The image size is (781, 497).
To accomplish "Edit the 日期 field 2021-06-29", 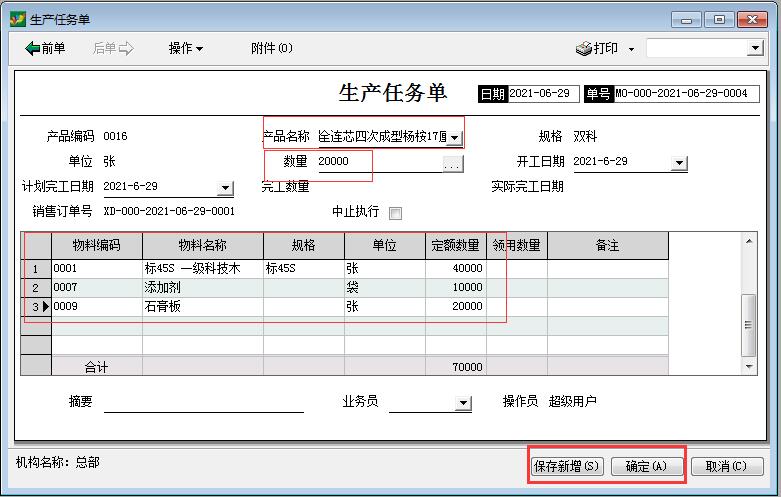I will pos(543,94).
